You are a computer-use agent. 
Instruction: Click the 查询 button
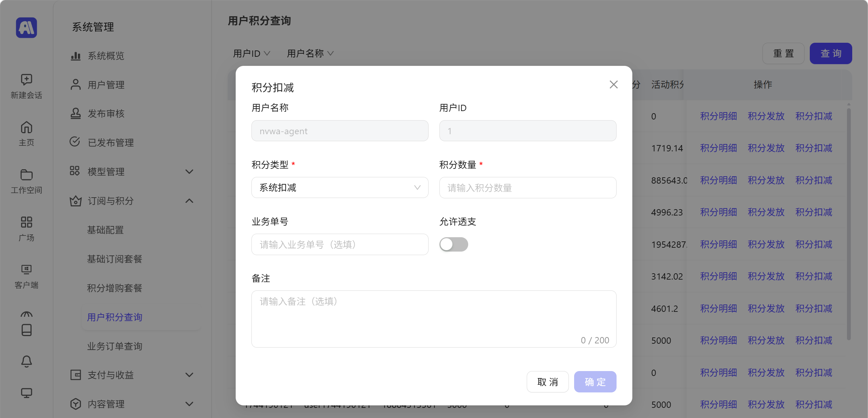coord(831,53)
